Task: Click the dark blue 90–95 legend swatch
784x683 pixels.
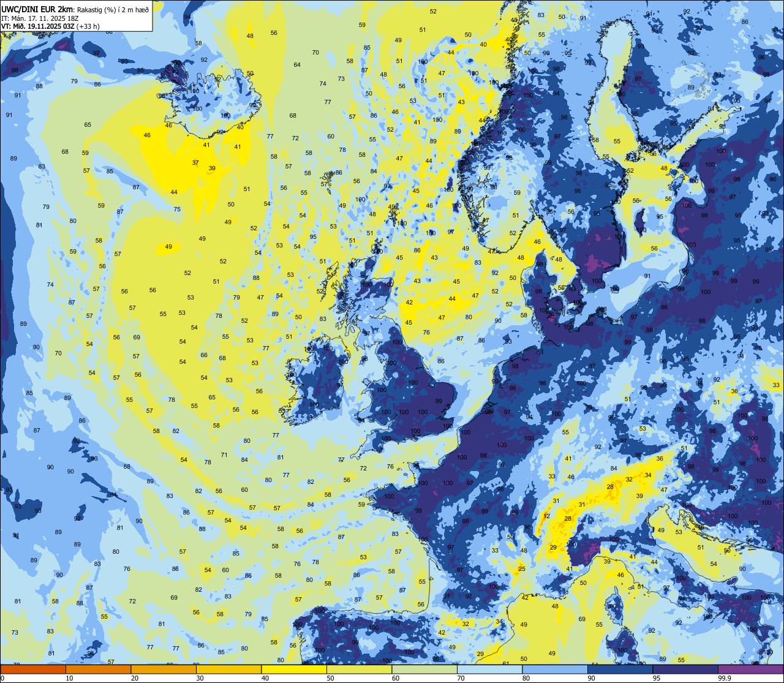Action: coord(620,669)
